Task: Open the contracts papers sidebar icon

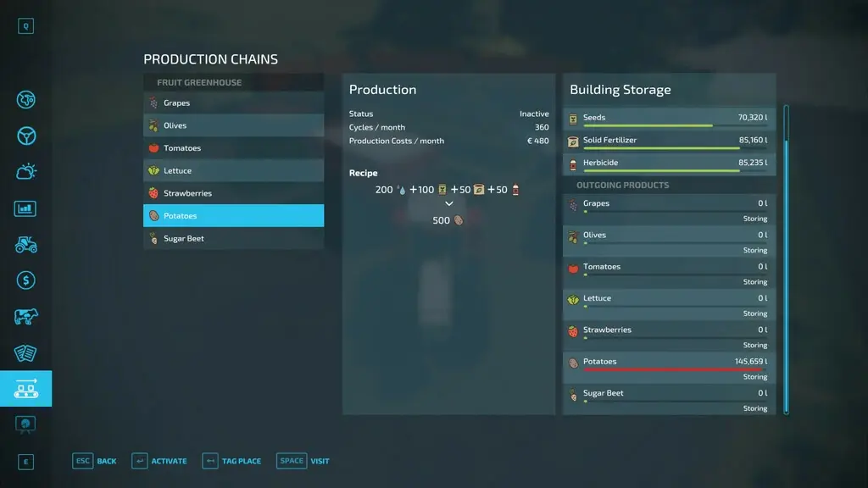Action: click(x=25, y=353)
